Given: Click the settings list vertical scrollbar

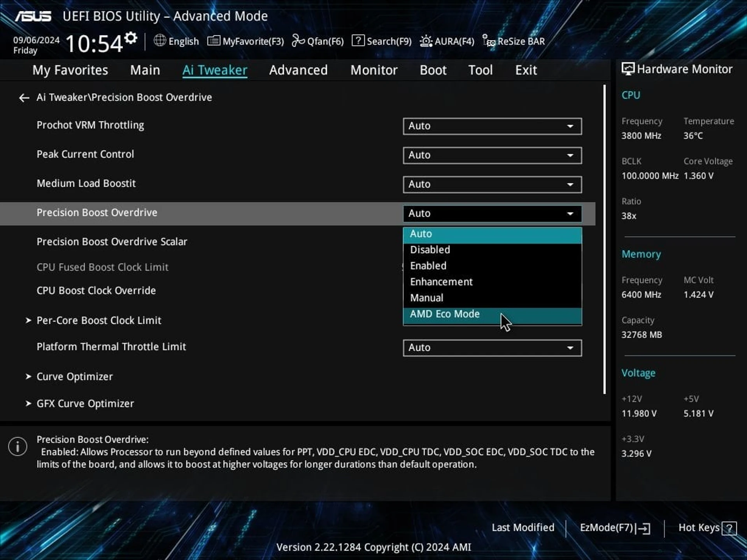Looking at the screenshot, I should pos(605,239).
